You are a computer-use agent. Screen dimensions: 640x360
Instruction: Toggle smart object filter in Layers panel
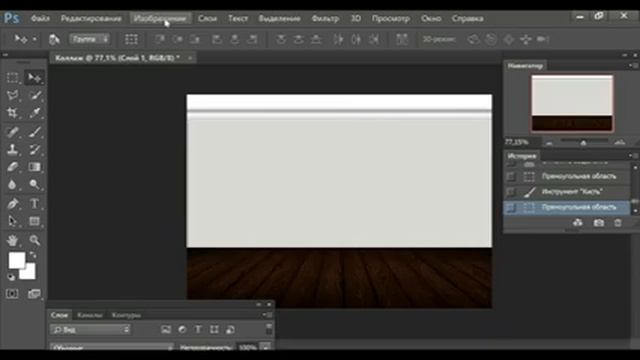coord(230,330)
